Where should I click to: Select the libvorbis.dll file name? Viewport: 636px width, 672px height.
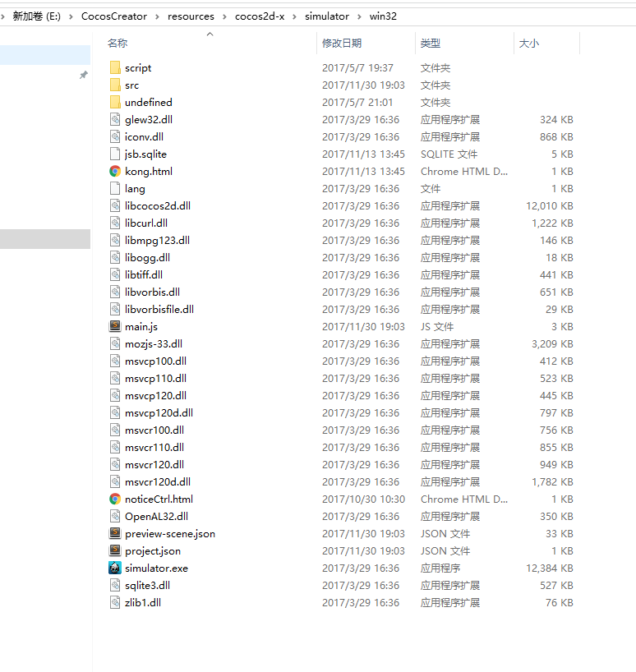152,292
